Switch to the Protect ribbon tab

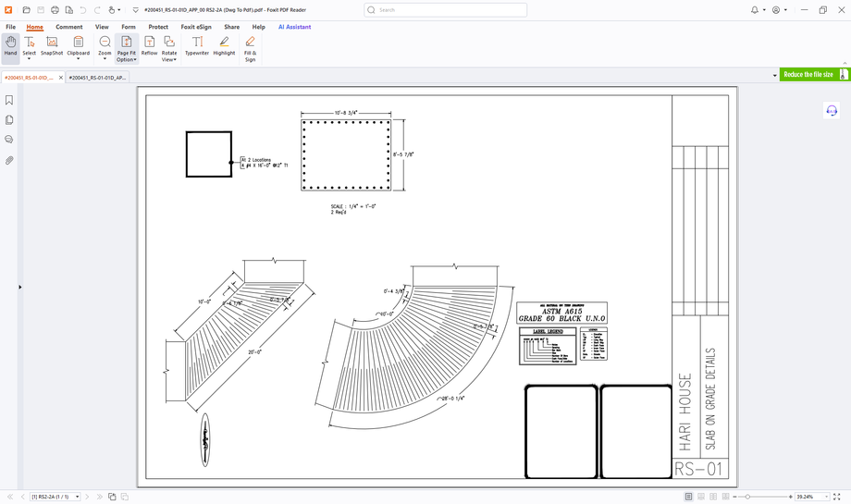click(158, 27)
